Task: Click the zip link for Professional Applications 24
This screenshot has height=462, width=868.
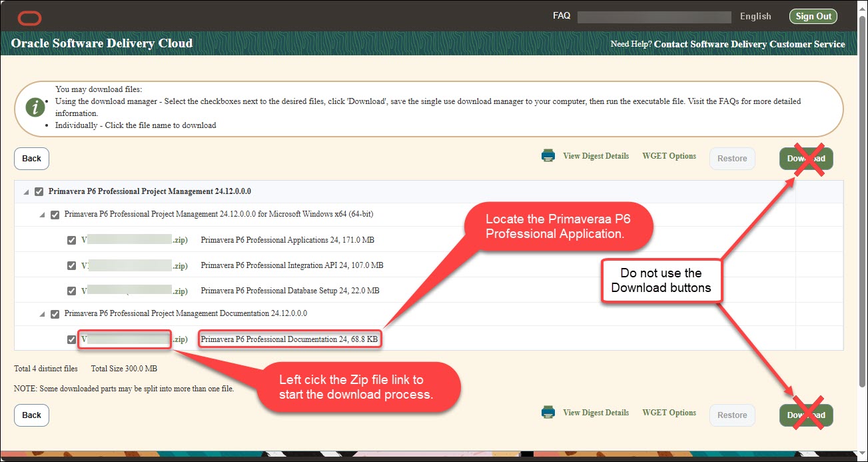Action: pos(134,240)
